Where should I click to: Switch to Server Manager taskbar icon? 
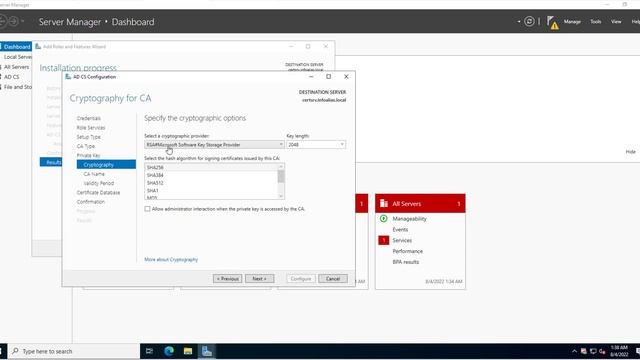tap(207, 351)
